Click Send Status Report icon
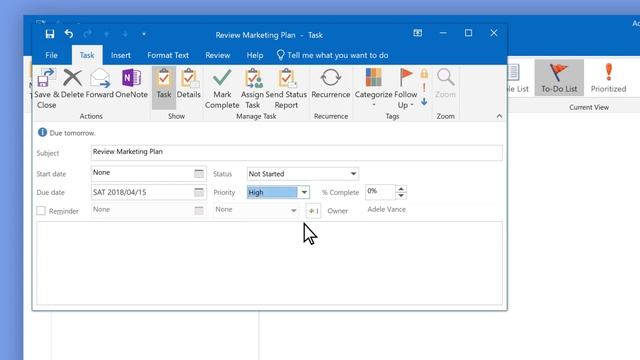This screenshot has width=640, height=360. click(x=286, y=89)
